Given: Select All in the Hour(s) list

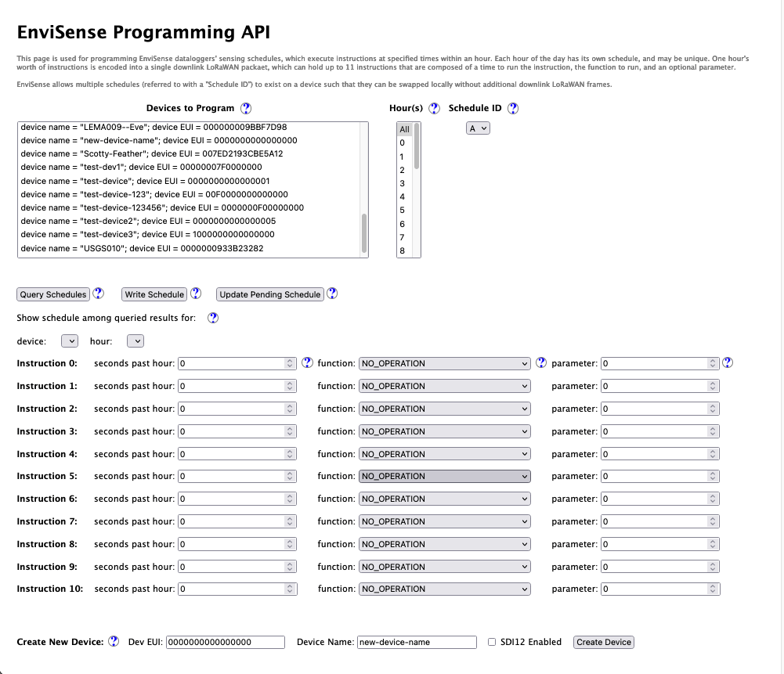Looking at the screenshot, I should pyautogui.click(x=404, y=129).
